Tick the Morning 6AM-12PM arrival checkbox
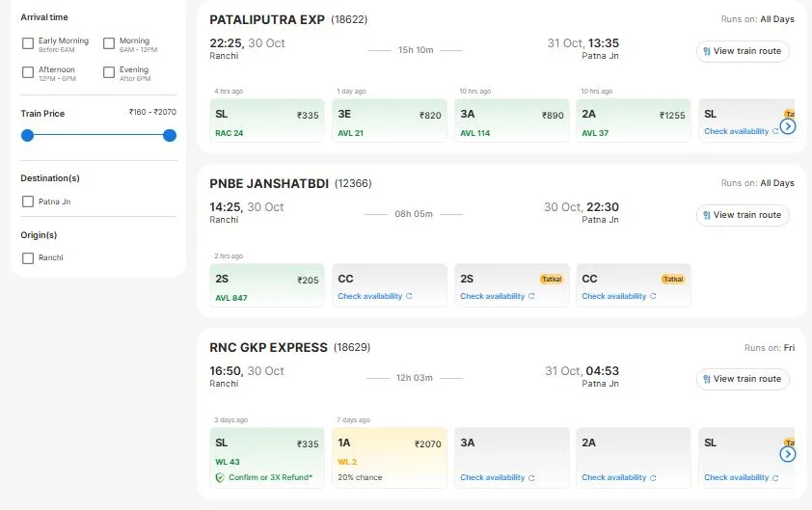Viewport: 812px width, 510px height. click(x=109, y=43)
